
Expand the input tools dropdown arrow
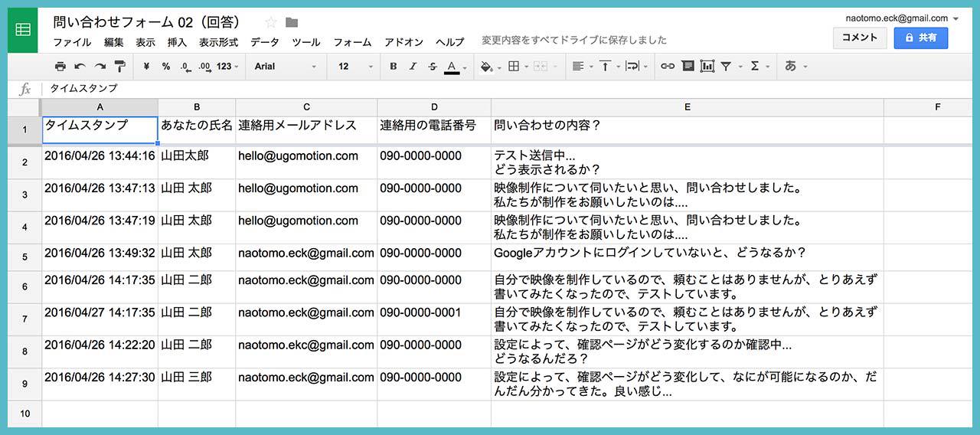(x=805, y=67)
